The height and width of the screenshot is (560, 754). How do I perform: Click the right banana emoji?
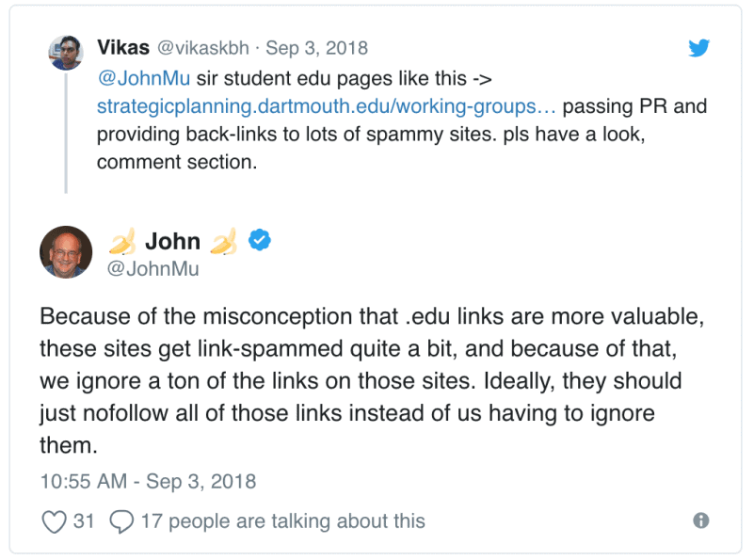[223, 243]
